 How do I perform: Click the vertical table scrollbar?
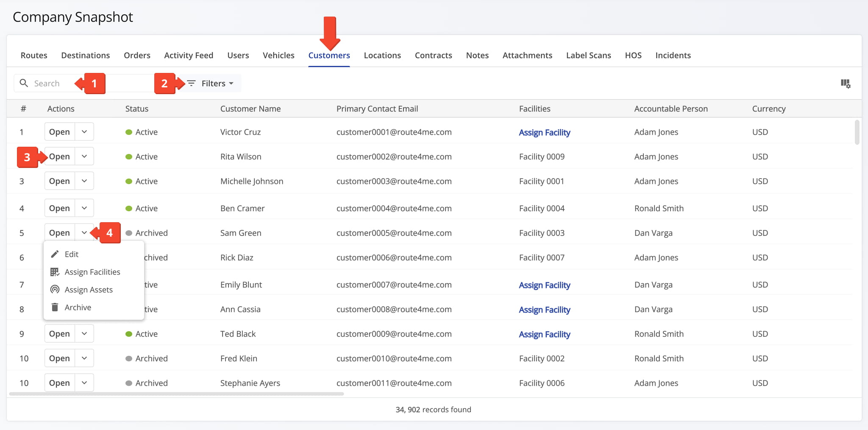point(857,132)
